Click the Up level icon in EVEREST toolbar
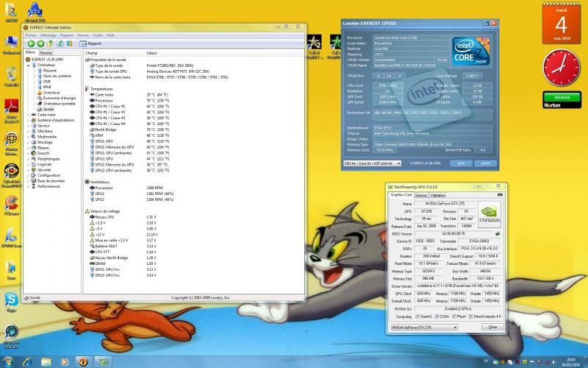This screenshot has width=588, height=368. [50, 43]
